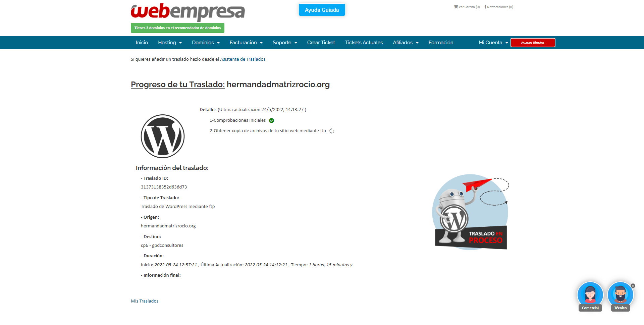
Task: Open the Notificaciones info icon
Action: (x=485, y=7)
